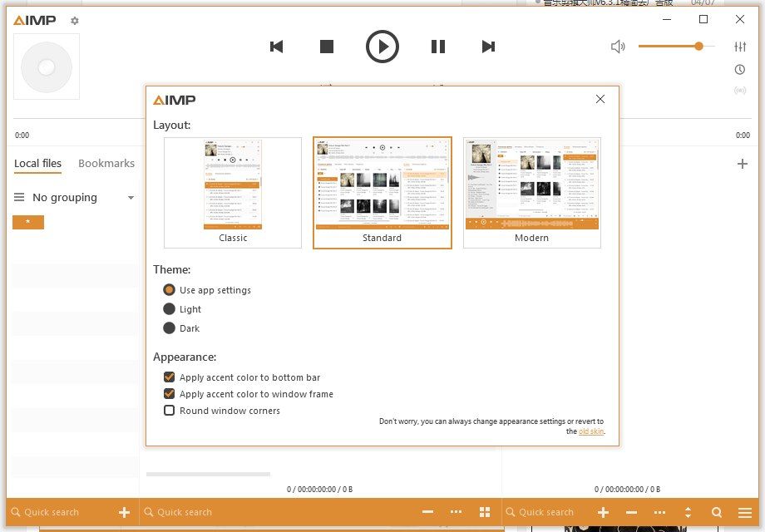765x532 pixels.
Task: Open the ellipsis menu in right bottom bar
Action: (x=659, y=512)
